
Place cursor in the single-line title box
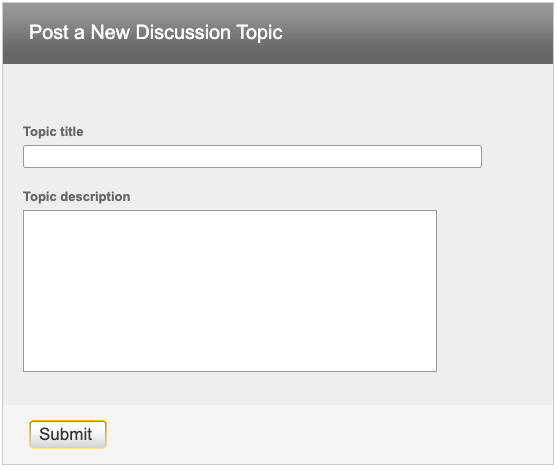click(252, 156)
